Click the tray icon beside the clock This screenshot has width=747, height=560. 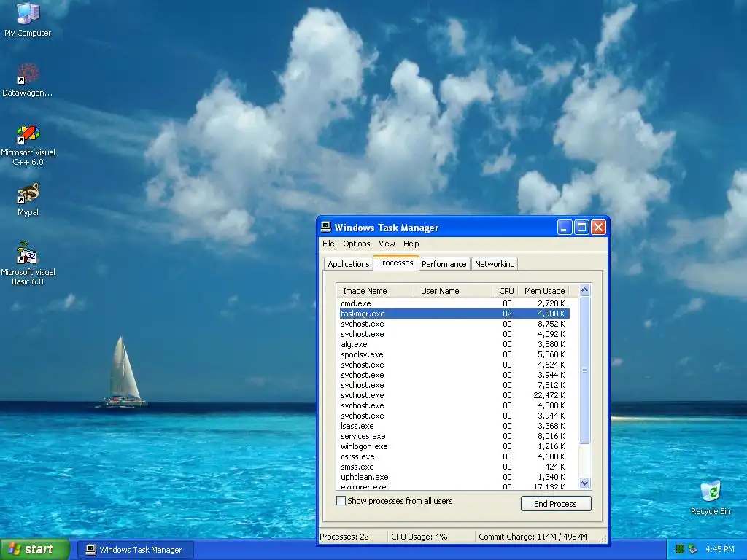[693, 549]
